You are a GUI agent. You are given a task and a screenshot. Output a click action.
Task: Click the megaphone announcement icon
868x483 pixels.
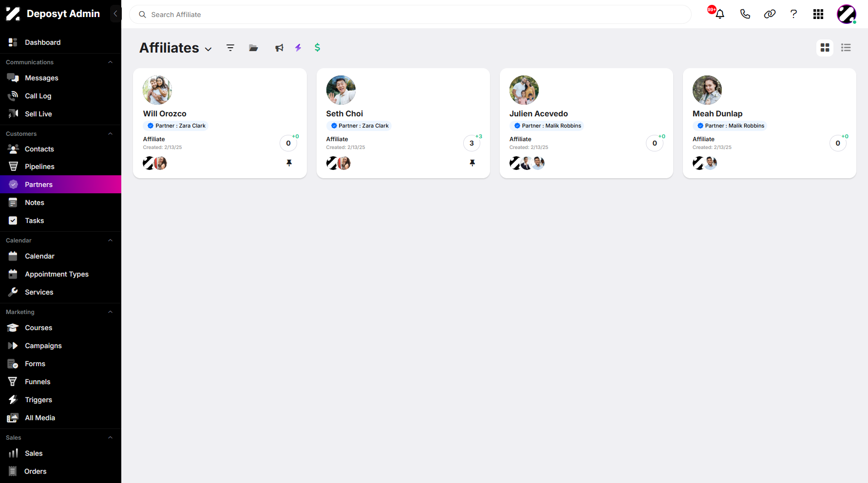coord(279,48)
